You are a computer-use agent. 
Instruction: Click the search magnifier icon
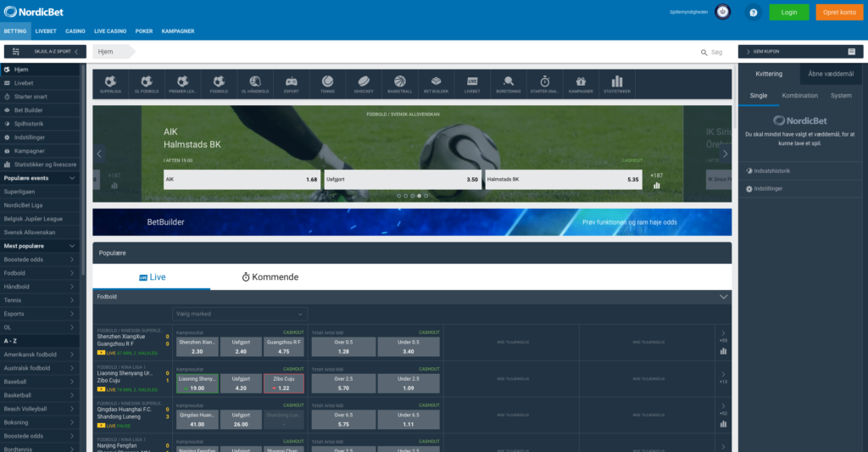pos(704,52)
